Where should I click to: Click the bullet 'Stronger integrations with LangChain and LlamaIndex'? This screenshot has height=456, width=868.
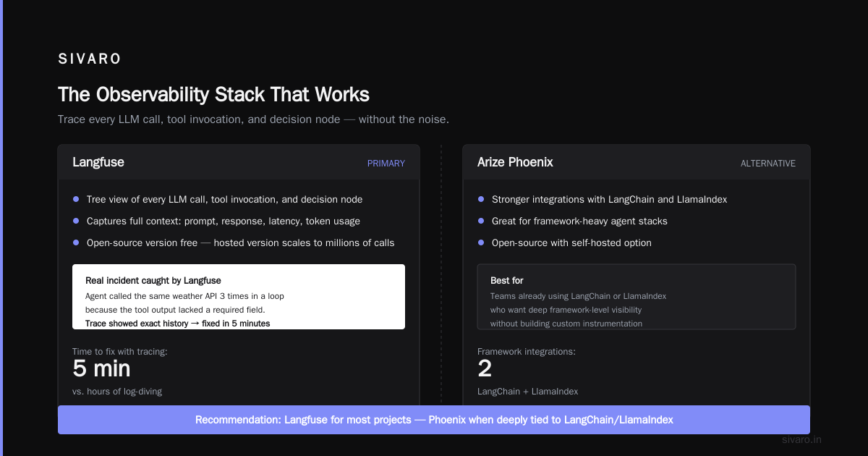609,199
